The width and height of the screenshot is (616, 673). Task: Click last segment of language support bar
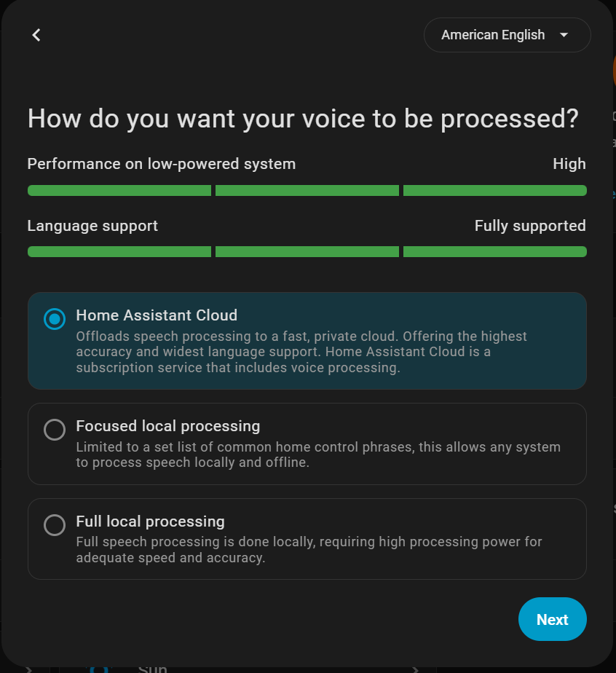pos(495,252)
